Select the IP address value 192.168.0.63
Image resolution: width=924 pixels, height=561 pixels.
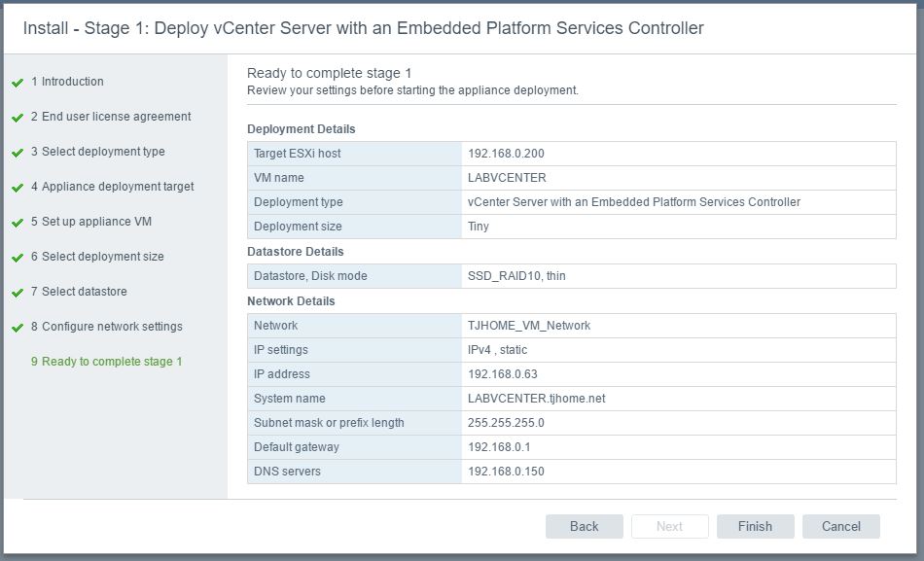coord(503,373)
